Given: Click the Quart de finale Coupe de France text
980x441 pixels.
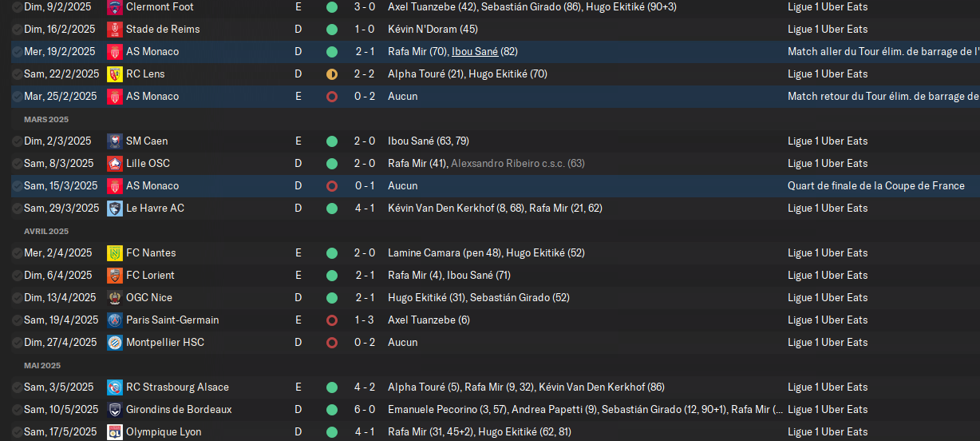Looking at the screenshot, I should (876, 186).
